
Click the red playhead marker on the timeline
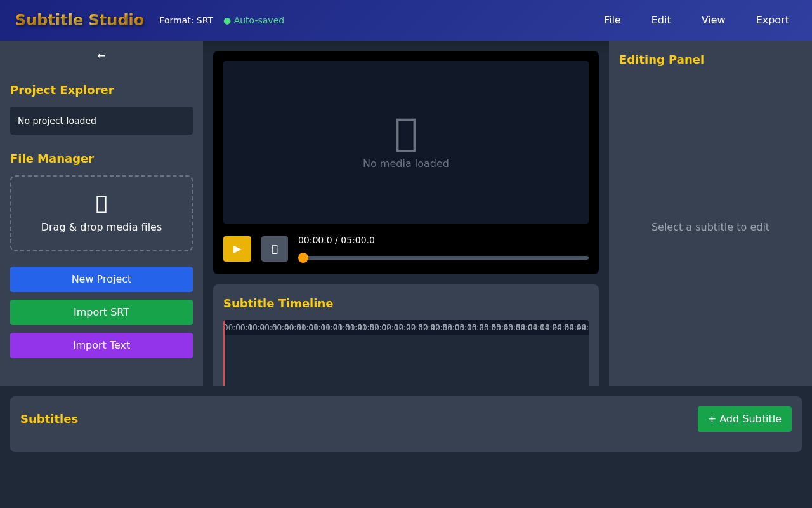pyautogui.click(x=224, y=352)
